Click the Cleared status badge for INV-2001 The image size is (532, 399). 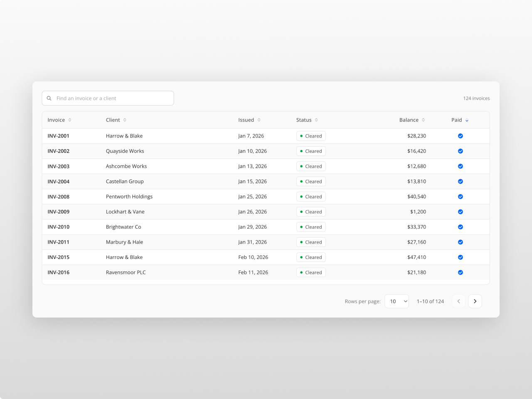click(311, 136)
